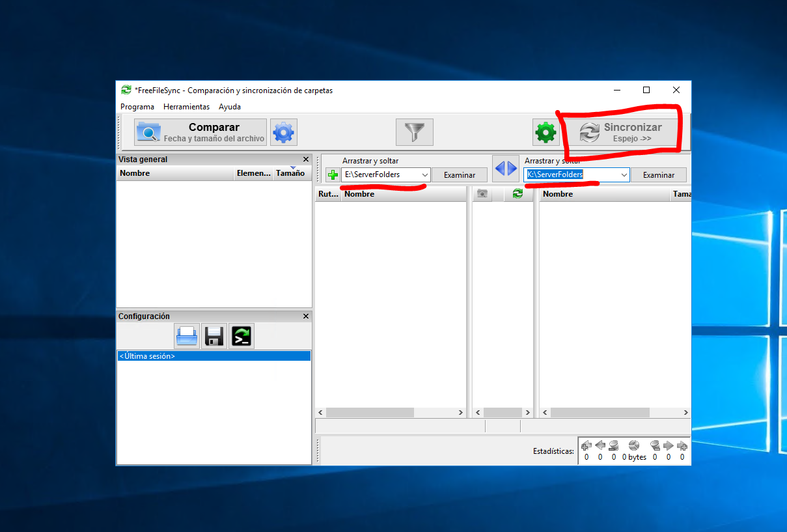Select the <Última sesión> configuration entry
Viewport: 787px width, 532px height.
coord(214,356)
